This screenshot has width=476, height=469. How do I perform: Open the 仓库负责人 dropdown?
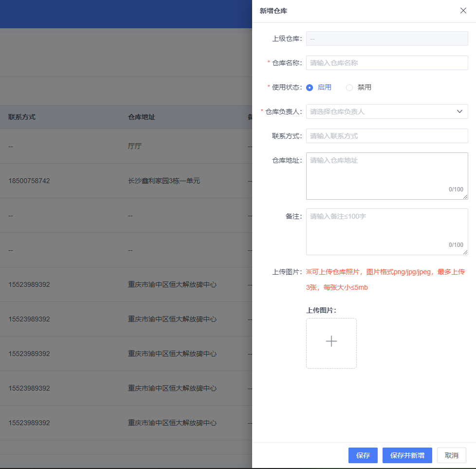click(387, 112)
